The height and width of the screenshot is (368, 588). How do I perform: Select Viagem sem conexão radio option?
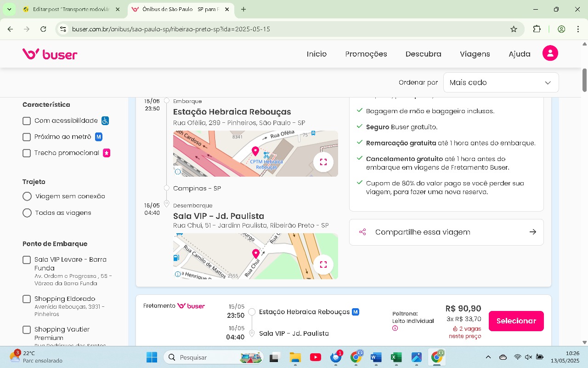[27, 196]
